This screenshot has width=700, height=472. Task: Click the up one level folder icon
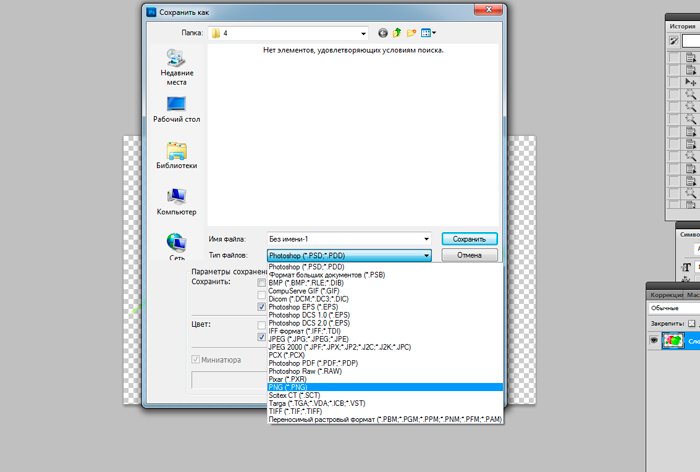396,33
